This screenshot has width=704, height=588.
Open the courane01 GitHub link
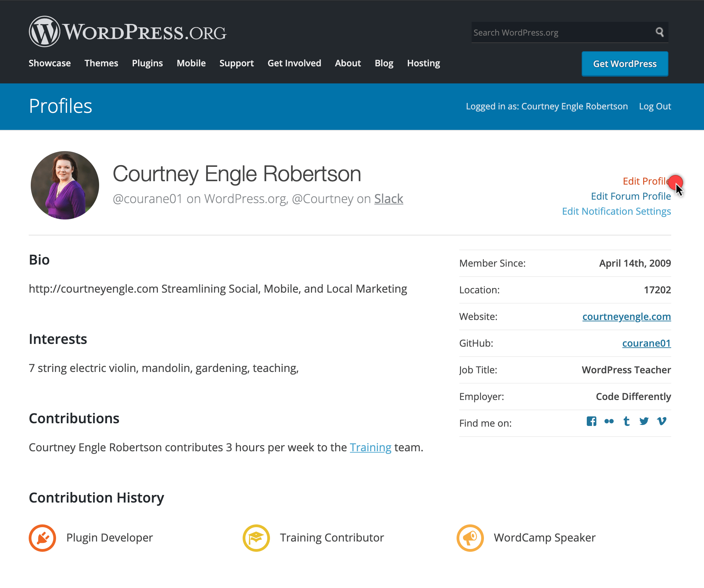[x=647, y=343]
